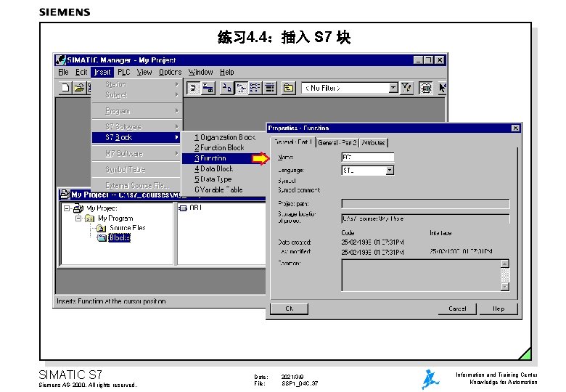Click the SIMATIC Manager title bar icon
This screenshot has width=566, height=392.
coord(61,60)
